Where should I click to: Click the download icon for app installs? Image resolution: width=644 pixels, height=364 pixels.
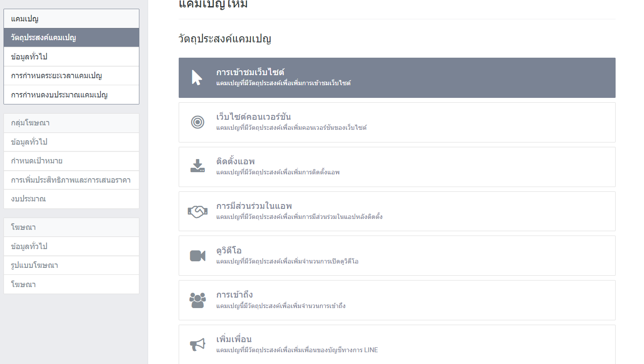pyautogui.click(x=197, y=166)
